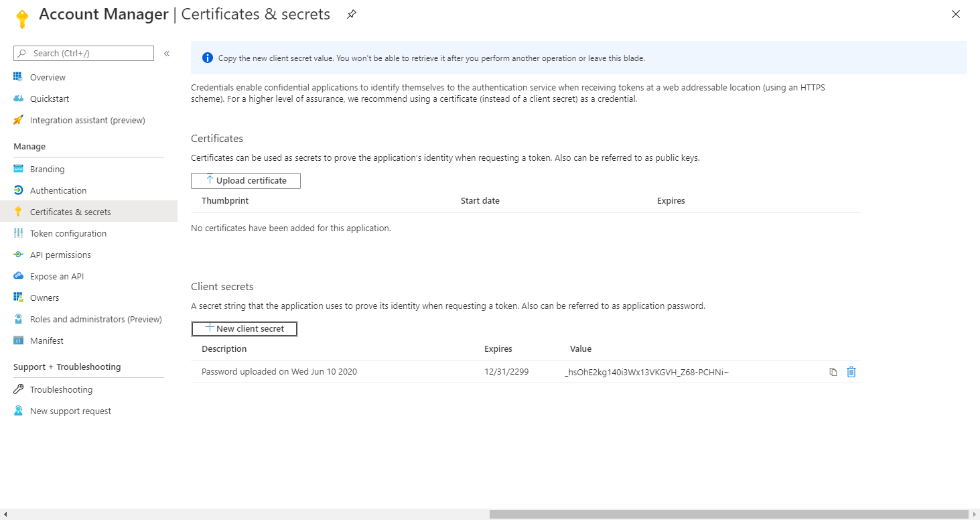Screen dimensions: 980x520
Task: Click the 12/31/2299 expiry date
Action: pyautogui.click(x=506, y=371)
